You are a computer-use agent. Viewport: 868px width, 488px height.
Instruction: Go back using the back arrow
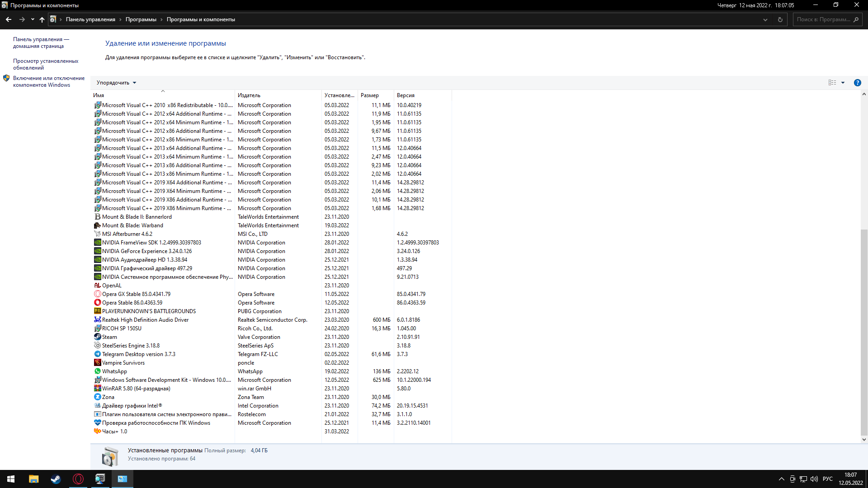pos(9,19)
